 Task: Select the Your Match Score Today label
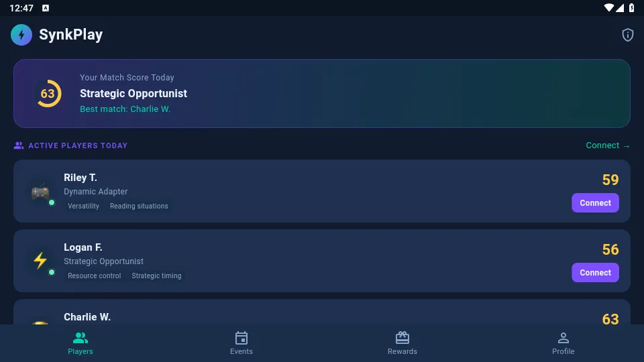[x=127, y=78]
